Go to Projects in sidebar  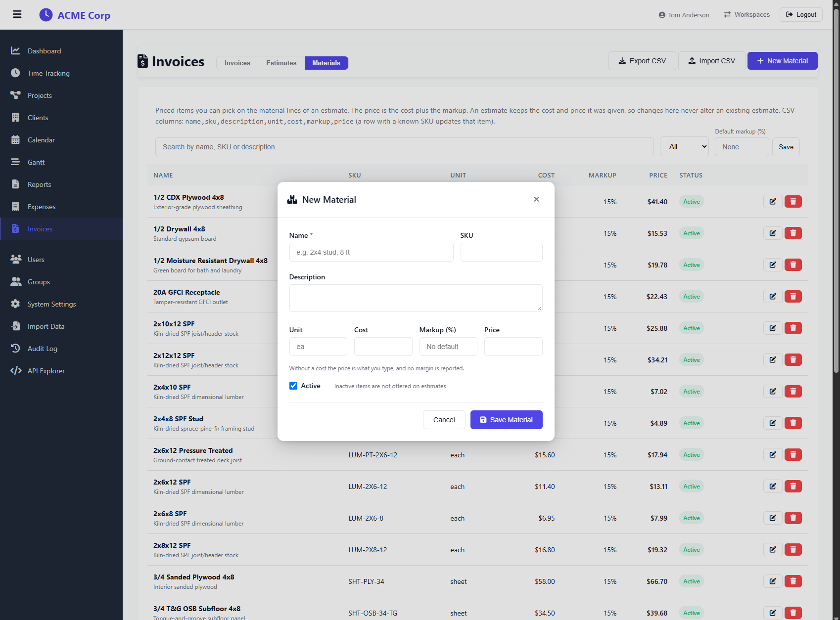61,95
